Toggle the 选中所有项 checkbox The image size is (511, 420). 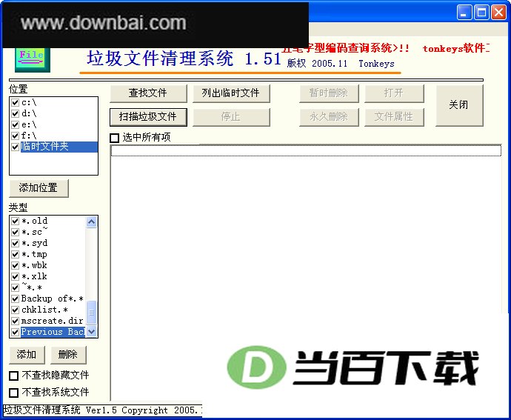[114, 138]
